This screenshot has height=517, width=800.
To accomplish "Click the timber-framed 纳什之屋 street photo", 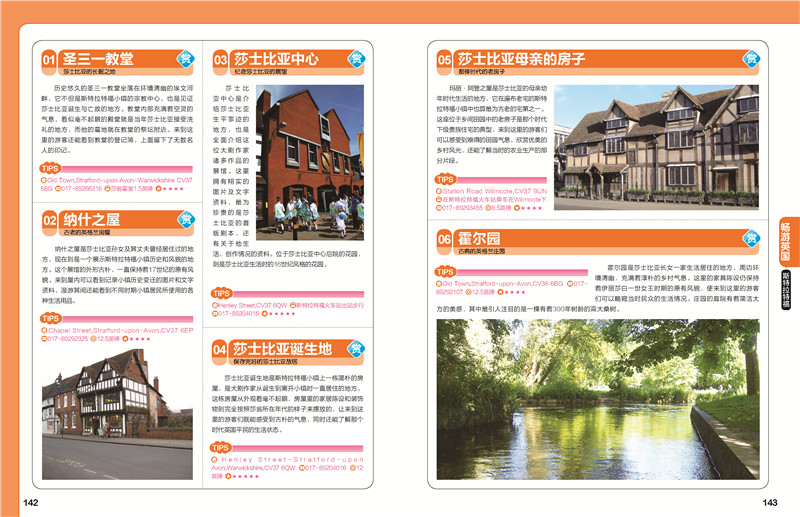I will coord(117,414).
